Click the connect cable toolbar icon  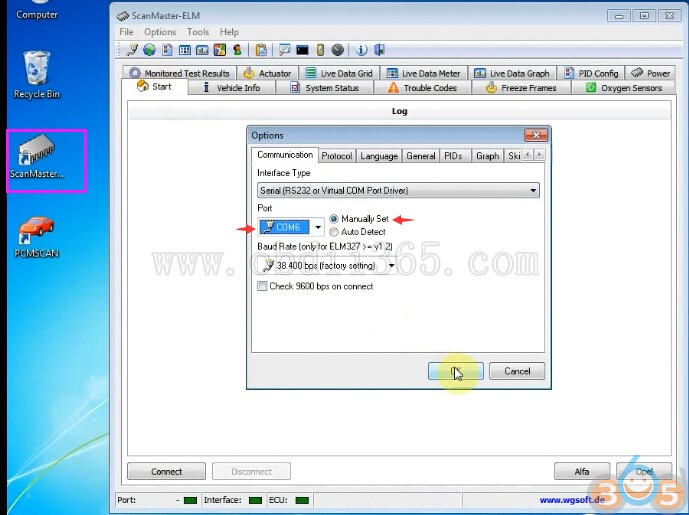(132, 50)
